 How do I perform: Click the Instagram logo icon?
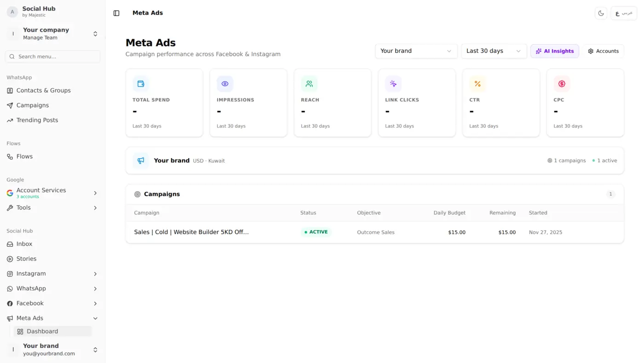pos(10,274)
